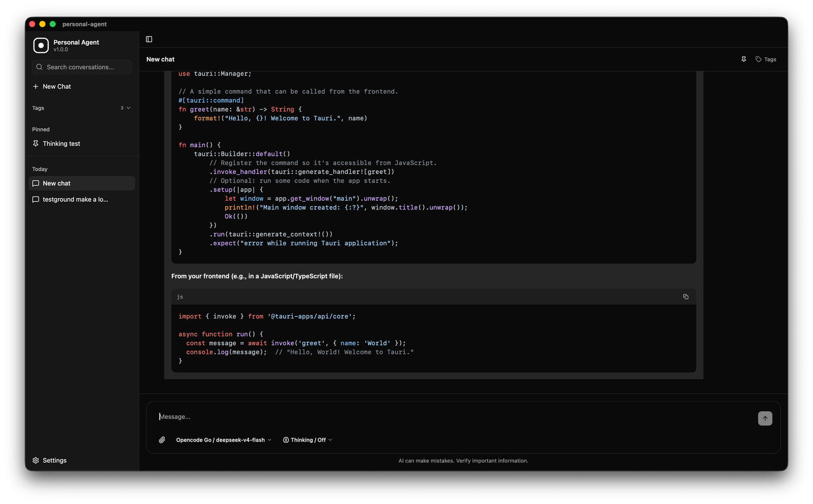Focus the Search conversations field

click(82, 67)
